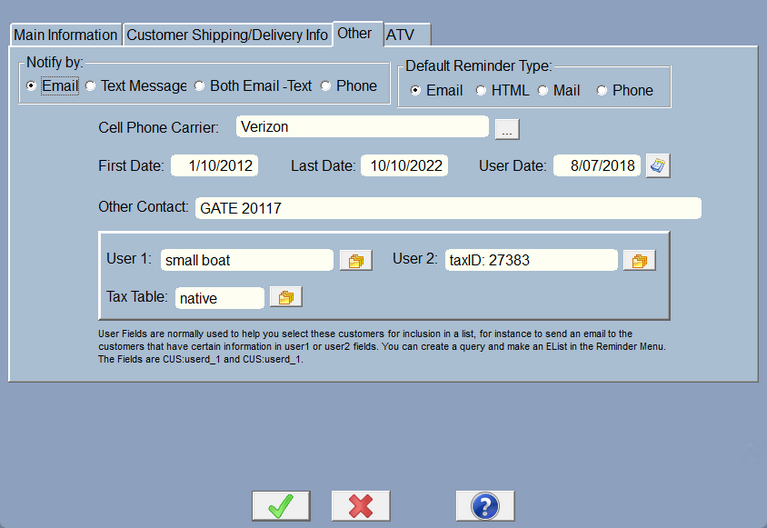Open the User 2 lookup folder icon
Image resolution: width=767 pixels, height=528 pixels.
[639, 260]
